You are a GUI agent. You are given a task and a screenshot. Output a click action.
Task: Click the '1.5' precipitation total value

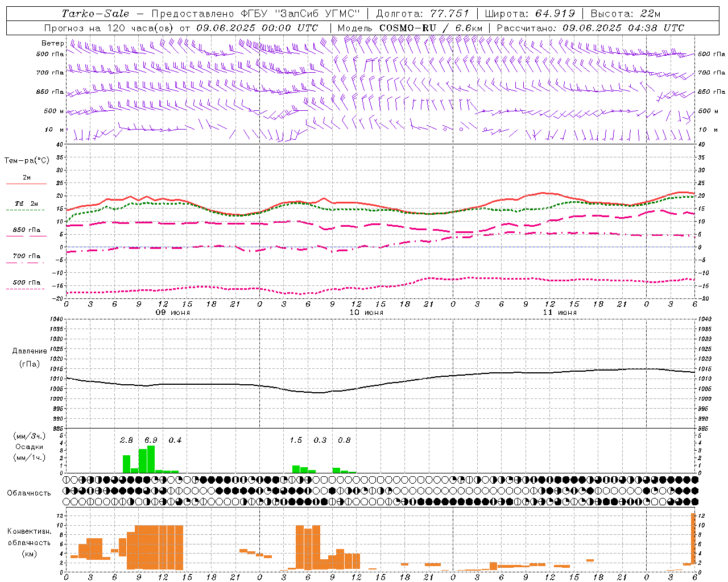tap(296, 440)
